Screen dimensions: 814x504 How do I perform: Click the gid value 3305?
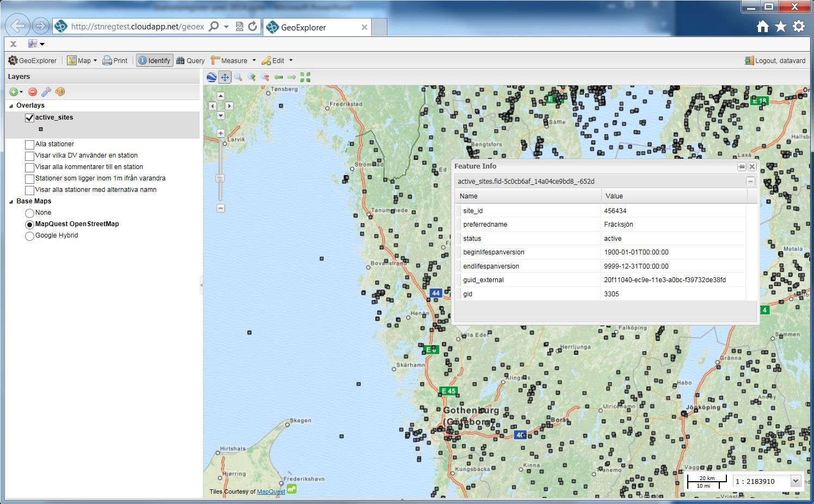coord(612,294)
